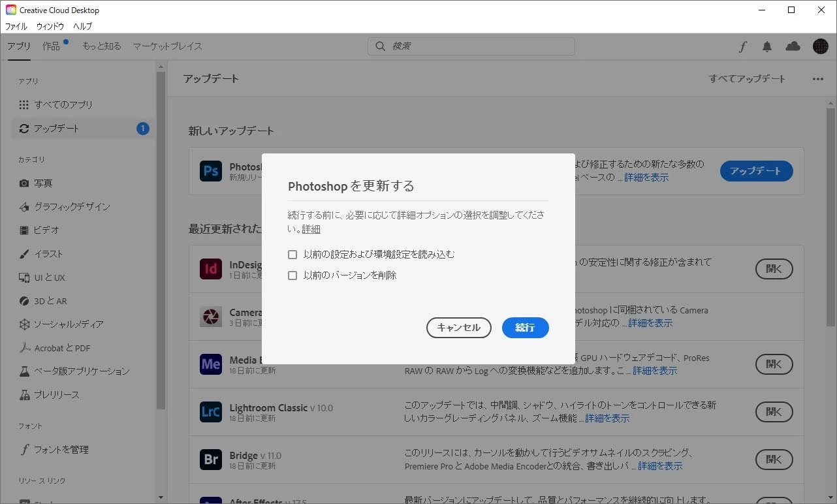Image resolution: width=837 pixels, height=504 pixels.
Task: Open 詳細を表示 link for Media Encoder
Action: (655, 371)
